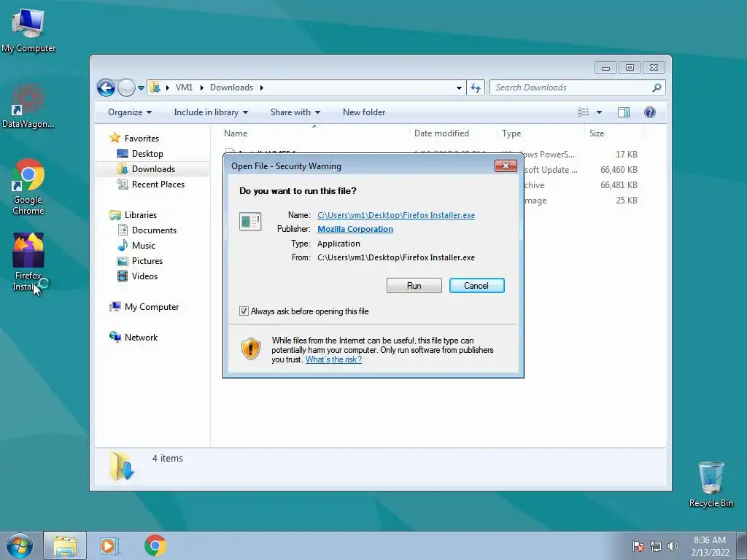Expand the VM1 breadcrumb arrow

tap(202, 87)
